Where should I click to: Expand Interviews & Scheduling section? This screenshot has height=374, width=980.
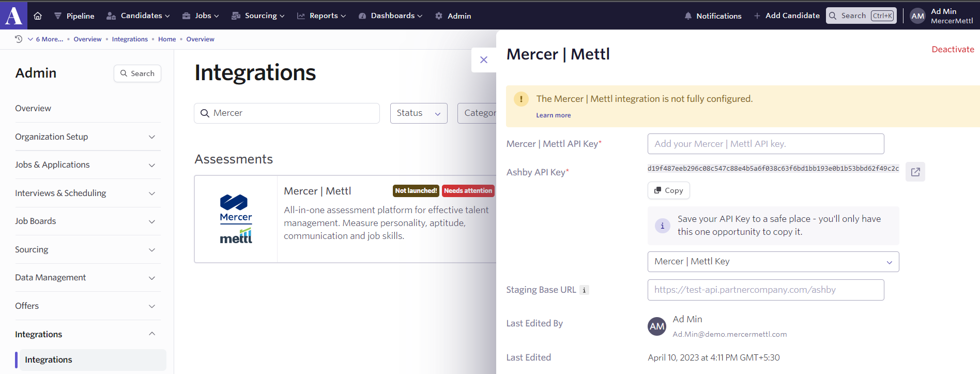[88, 193]
